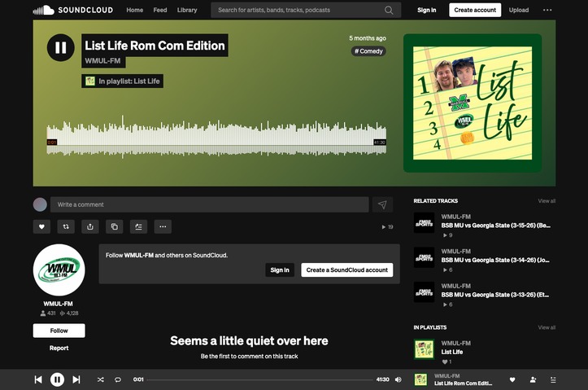Add the track to Next up with the queue icon

(138, 226)
